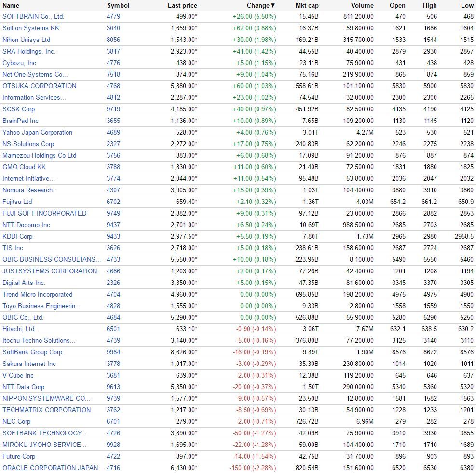Open the Hitachi, Ltd. link

[x=19, y=329]
